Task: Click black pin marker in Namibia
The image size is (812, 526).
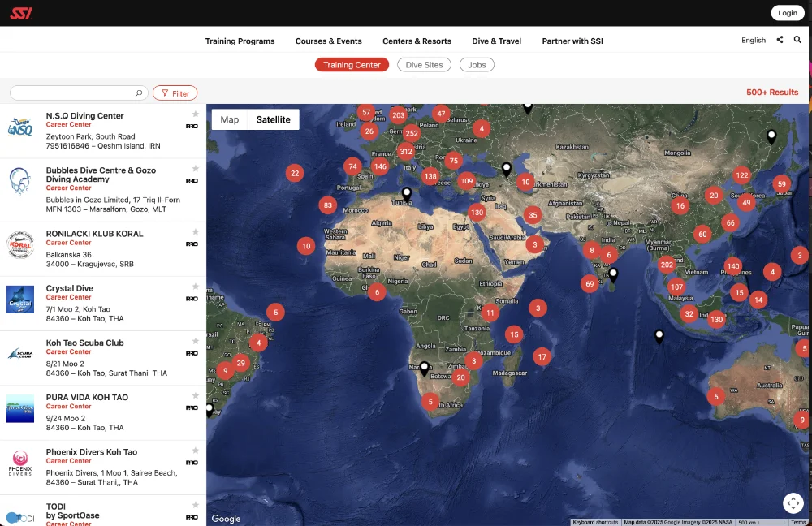Action: click(424, 369)
